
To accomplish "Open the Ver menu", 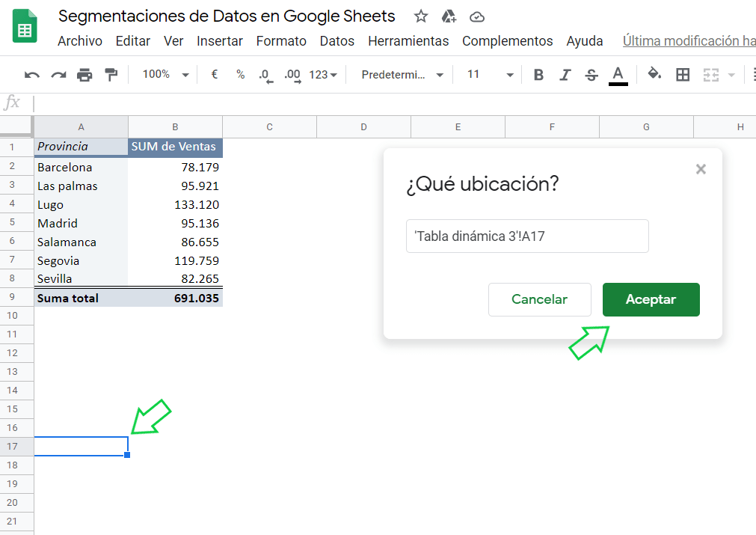I will click(x=173, y=41).
